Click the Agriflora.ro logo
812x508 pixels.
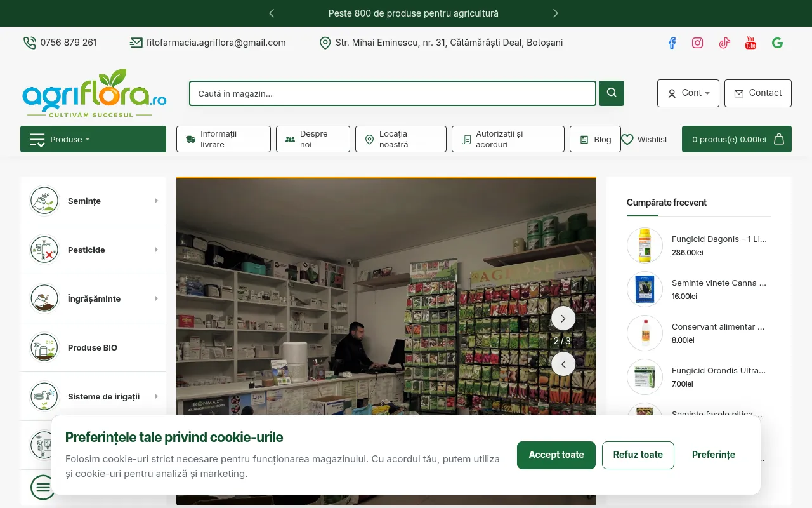[94, 93]
